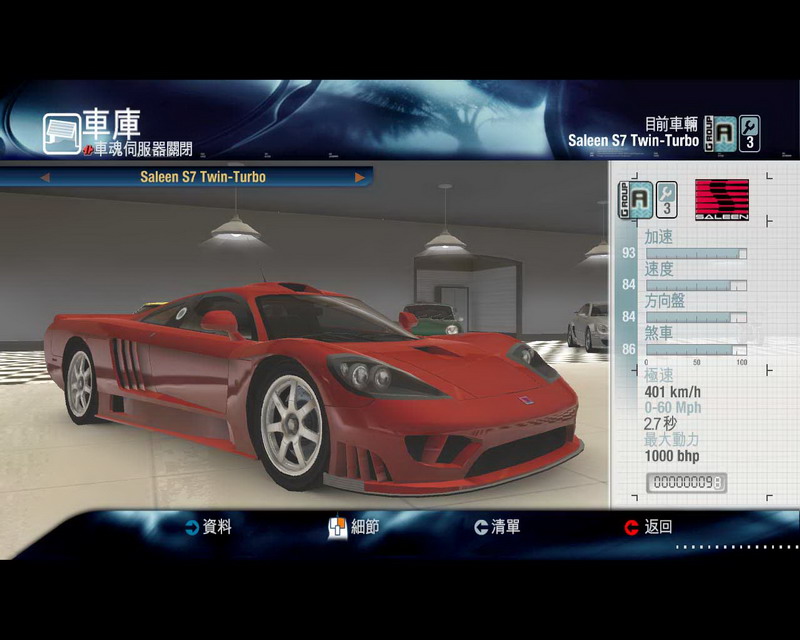
Task: Click the odometer counter display
Action: pos(686,483)
